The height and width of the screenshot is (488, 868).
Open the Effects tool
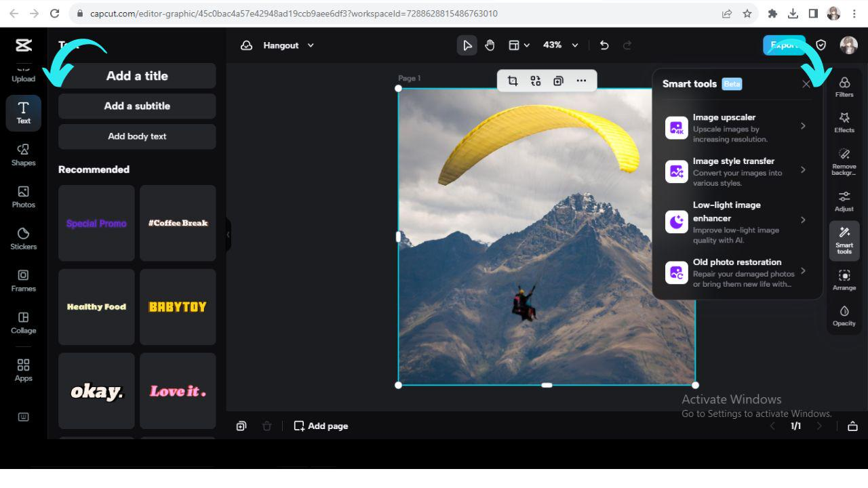(844, 123)
